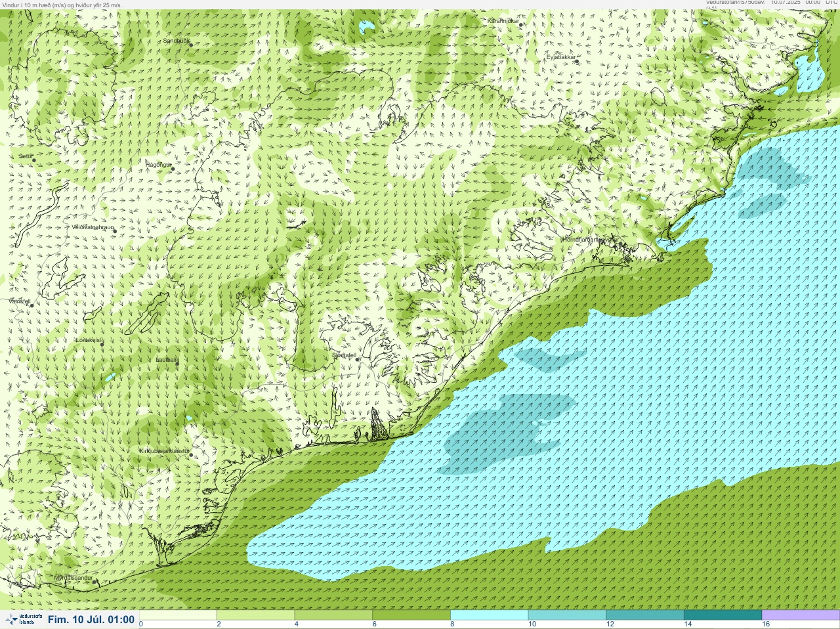Click the Hágöngur station marker
This screenshot has height=629, width=840.
(173, 169)
